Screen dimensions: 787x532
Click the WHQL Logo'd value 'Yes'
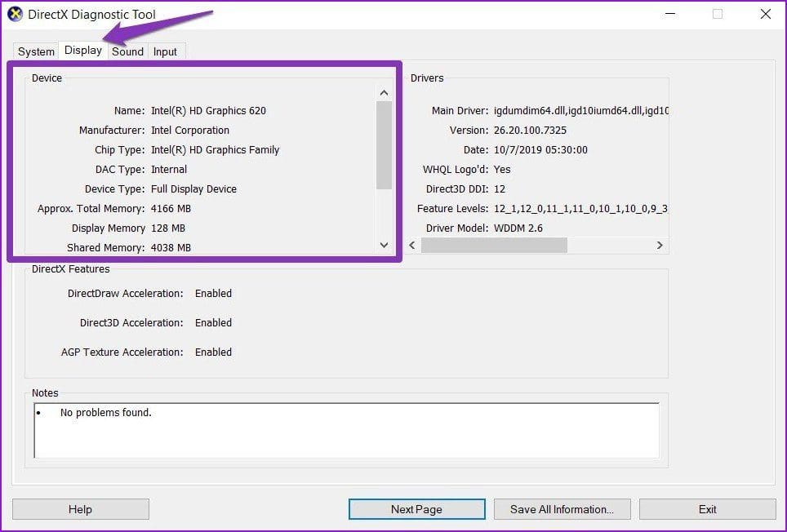coord(502,170)
